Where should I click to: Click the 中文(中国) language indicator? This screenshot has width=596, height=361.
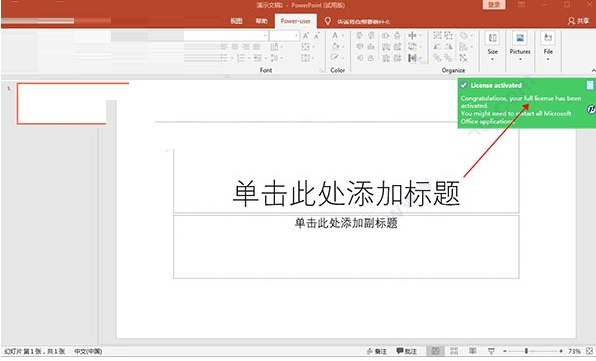[x=88, y=352]
